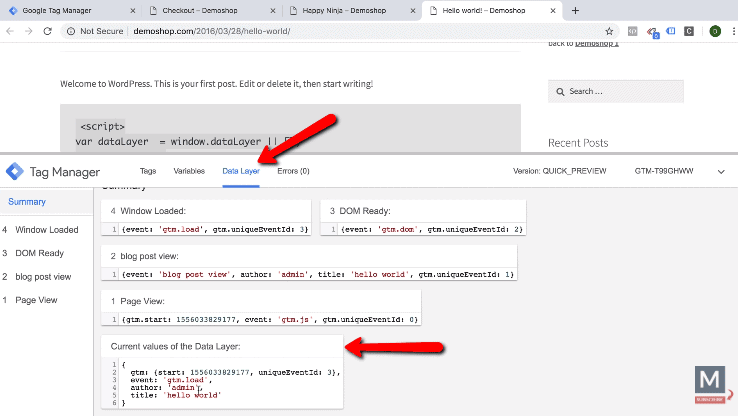Select the blog post view event
738x416 pixels.
point(43,277)
